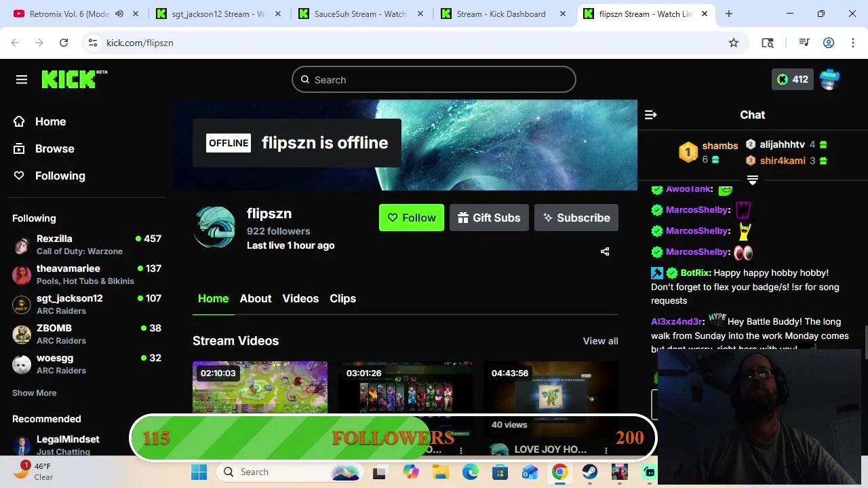The width and height of the screenshot is (868, 488).
Task: Open flipszn channel avatar
Action: [x=214, y=228]
